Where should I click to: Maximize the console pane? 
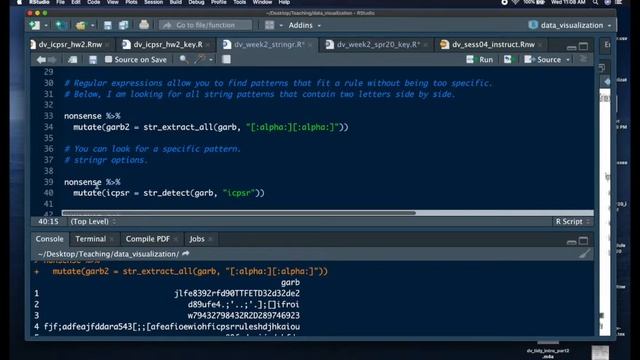(x=584, y=240)
